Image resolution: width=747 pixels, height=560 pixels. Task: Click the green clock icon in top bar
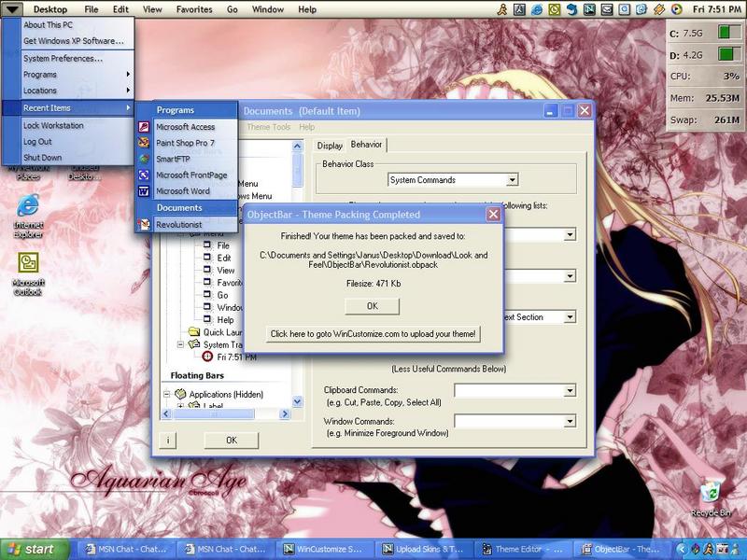[554, 9]
